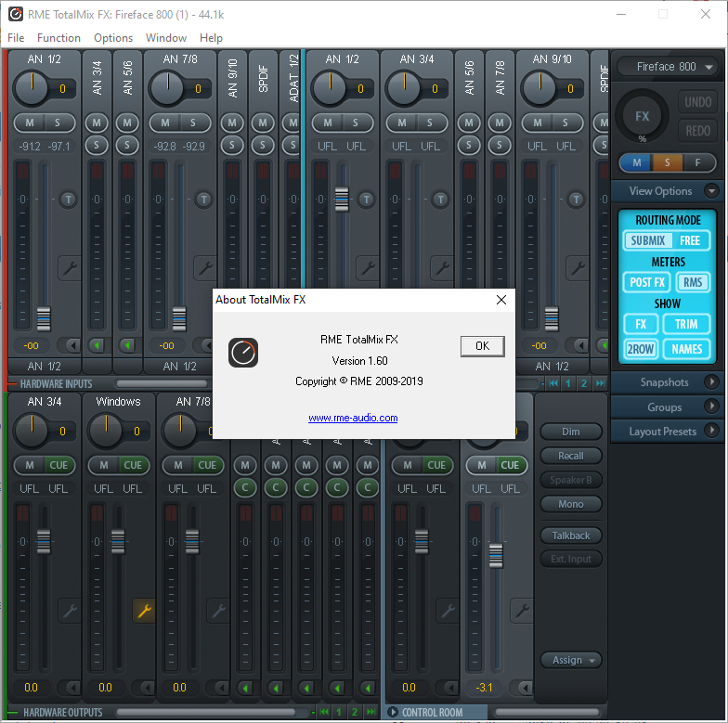Image resolution: width=728 pixels, height=723 pixels.
Task: Collapse the Hardware Inputs section
Action: pos(13,384)
